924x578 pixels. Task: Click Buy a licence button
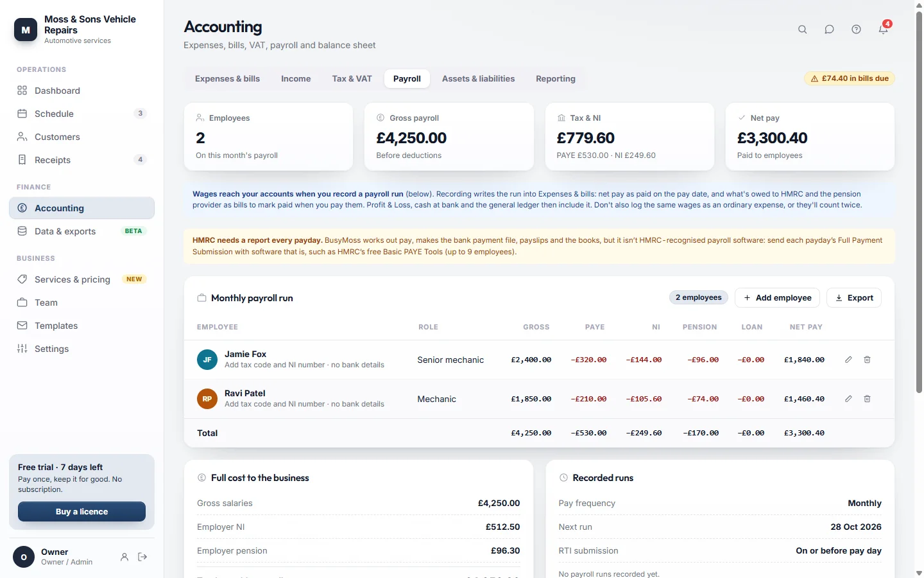click(81, 511)
